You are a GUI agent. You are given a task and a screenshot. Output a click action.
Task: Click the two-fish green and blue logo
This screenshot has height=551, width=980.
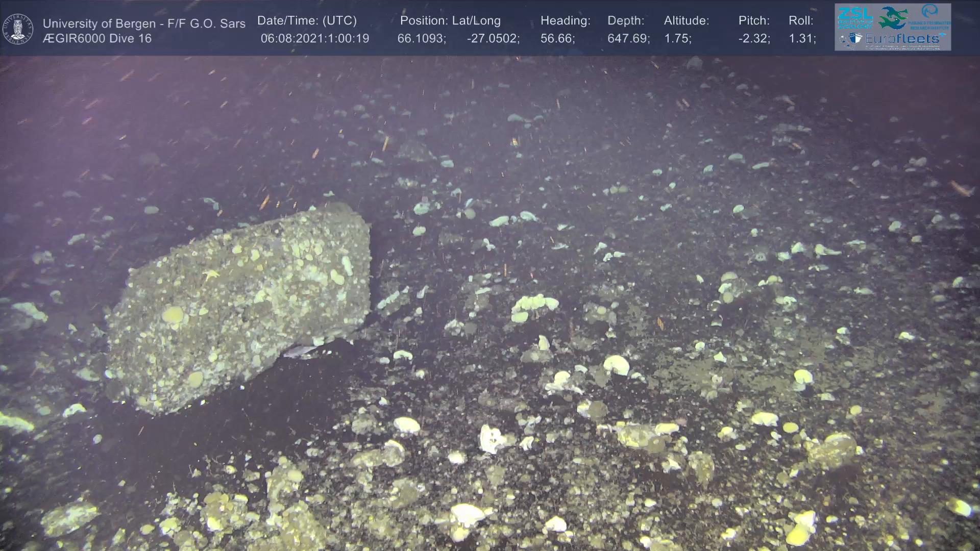(892, 17)
